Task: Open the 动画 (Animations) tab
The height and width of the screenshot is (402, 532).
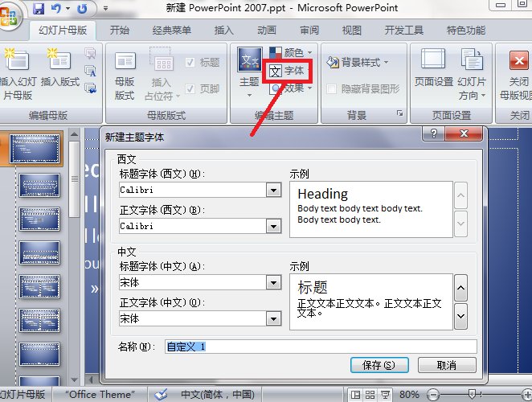Action: tap(267, 31)
